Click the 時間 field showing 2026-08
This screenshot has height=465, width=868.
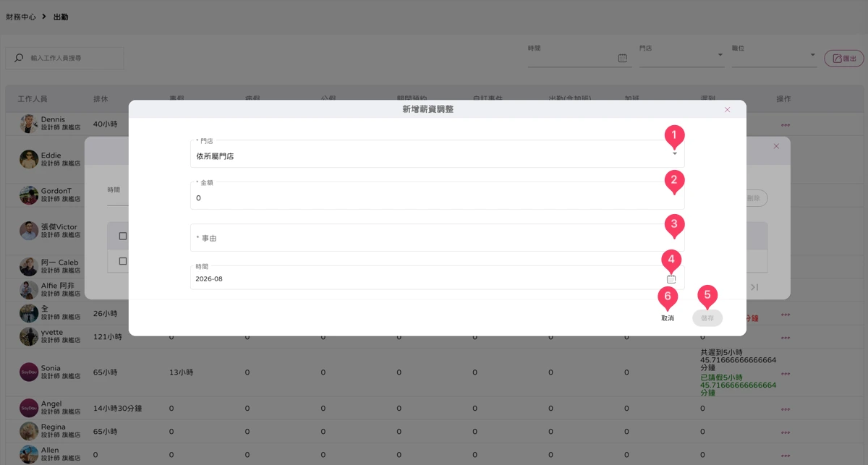(x=437, y=277)
